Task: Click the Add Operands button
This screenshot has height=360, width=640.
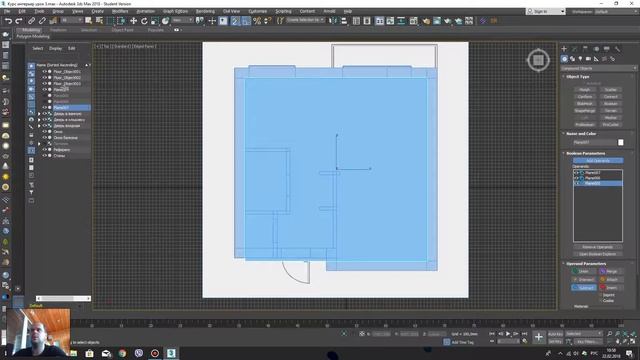Action: 598,161
